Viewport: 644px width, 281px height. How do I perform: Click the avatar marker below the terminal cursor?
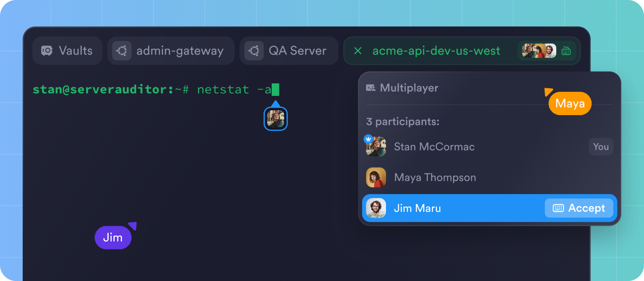276,119
